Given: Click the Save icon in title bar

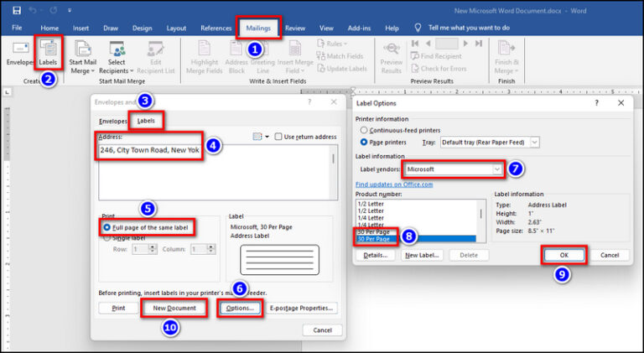Looking at the screenshot, I should tap(17, 10).
